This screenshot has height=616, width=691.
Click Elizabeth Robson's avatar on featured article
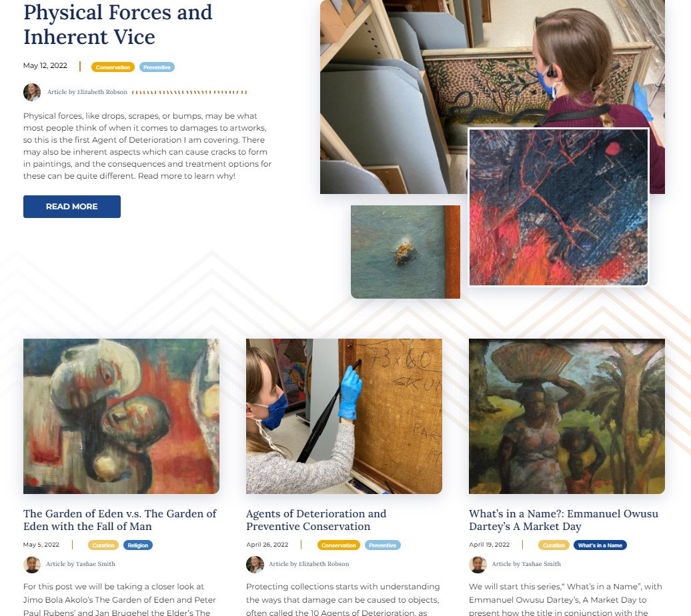coord(32,92)
